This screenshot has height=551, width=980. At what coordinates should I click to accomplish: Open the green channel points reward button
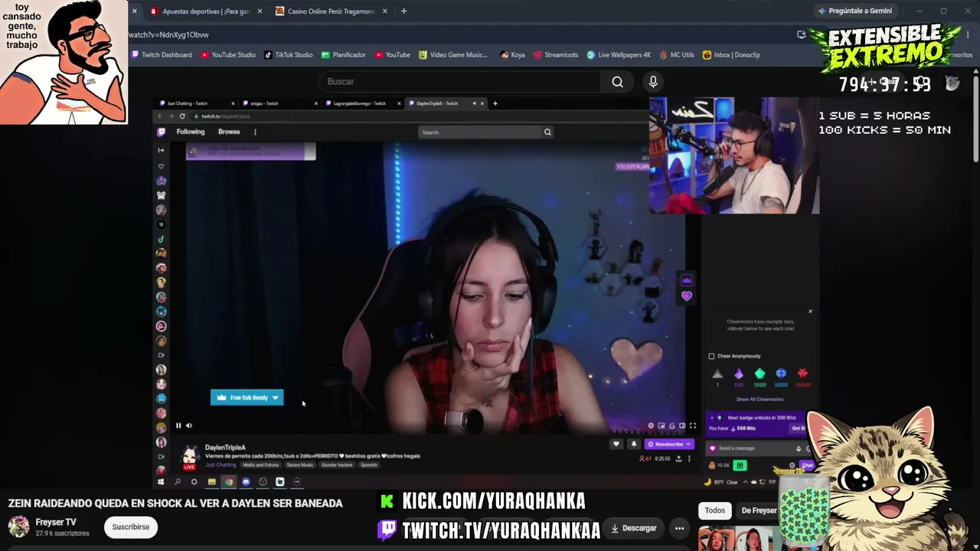pos(740,465)
